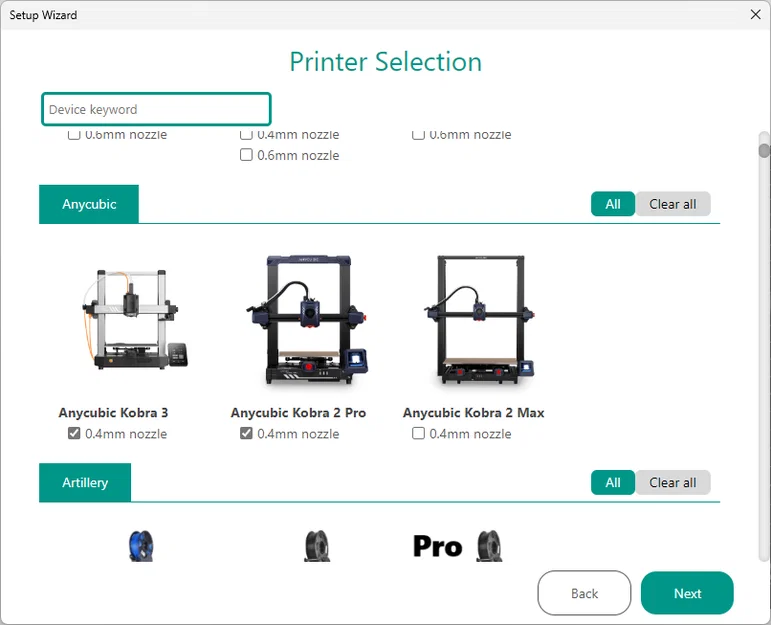Click the Pro spool Artillery icon

click(458, 546)
